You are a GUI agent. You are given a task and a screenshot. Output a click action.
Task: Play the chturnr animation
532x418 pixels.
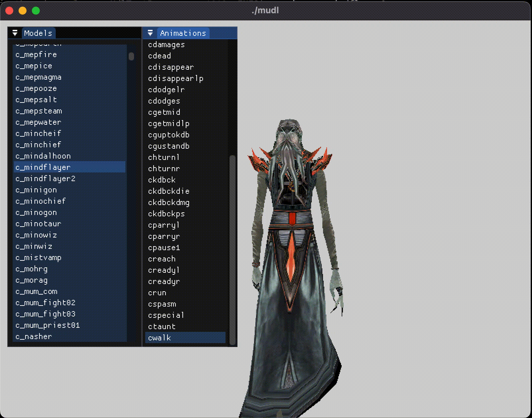(185, 169)
